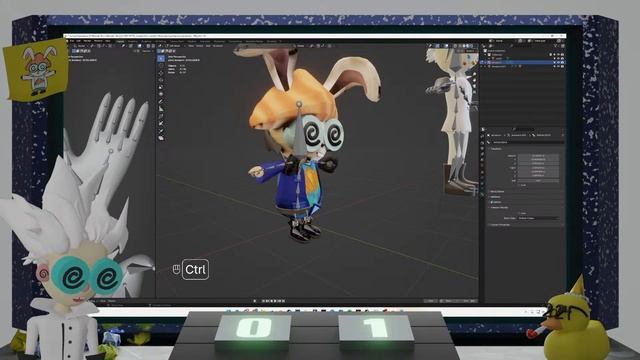Open the File menu

coord(72,41)
